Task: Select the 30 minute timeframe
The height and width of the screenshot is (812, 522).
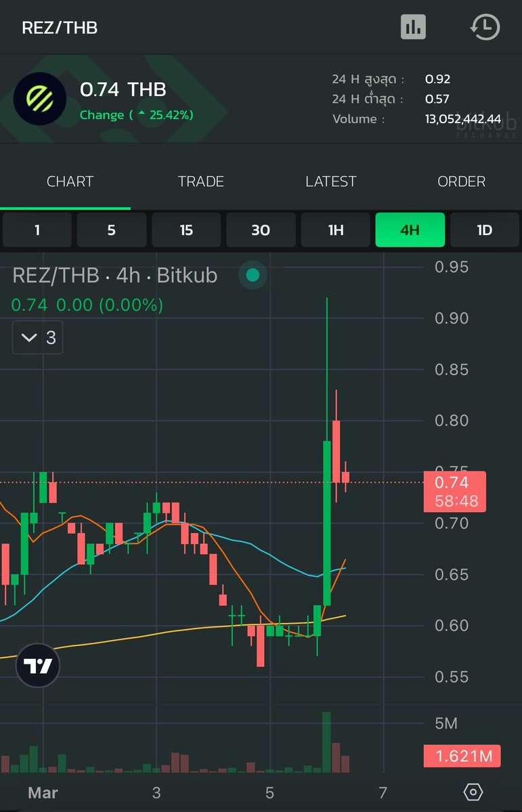Action: 261,230
